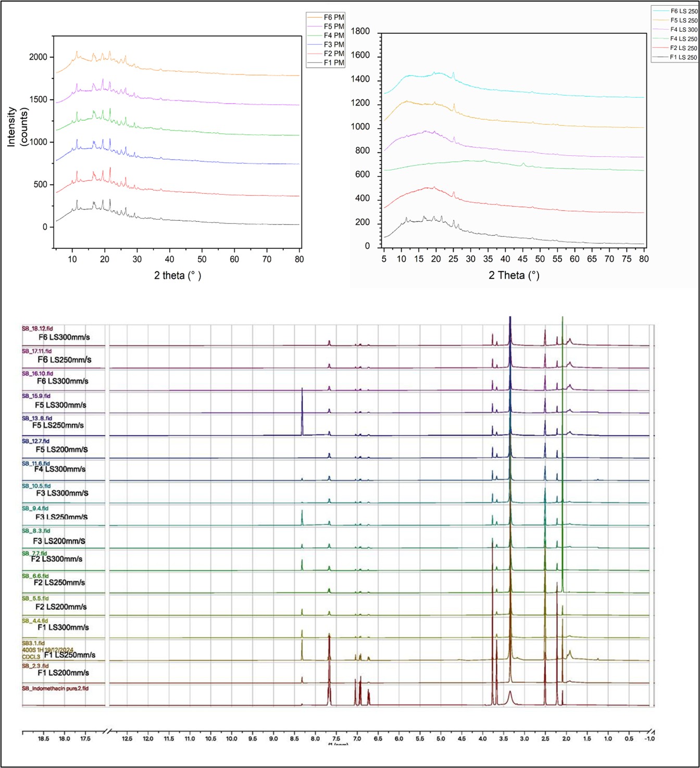Click the left plot's 2 theta axis label

[x=177, y=275]
